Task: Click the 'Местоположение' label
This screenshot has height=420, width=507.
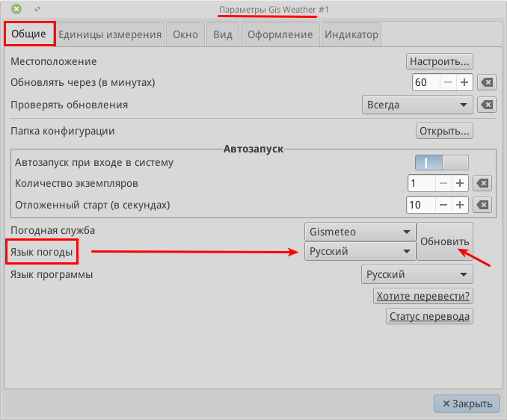Action: [54, 61]
